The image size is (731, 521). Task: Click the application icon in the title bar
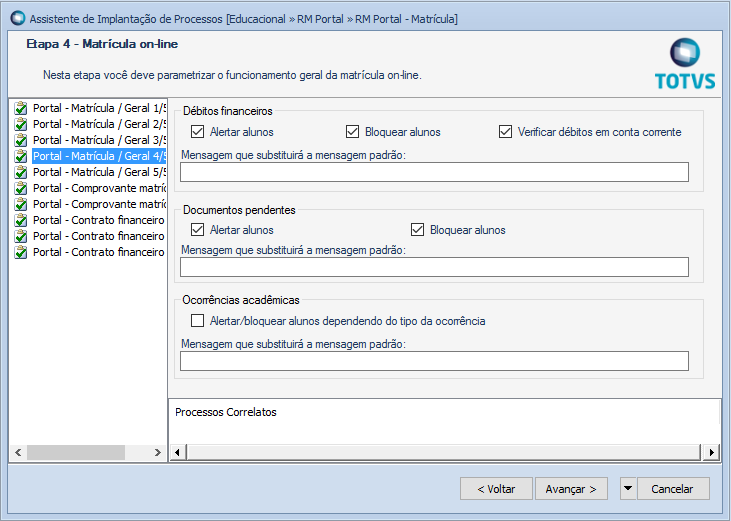18,18
